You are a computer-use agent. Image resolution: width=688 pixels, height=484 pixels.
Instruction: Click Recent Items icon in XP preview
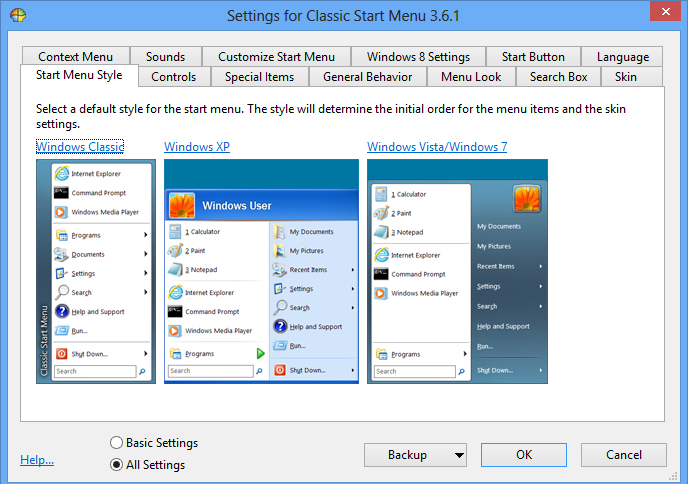pos(279,269)
